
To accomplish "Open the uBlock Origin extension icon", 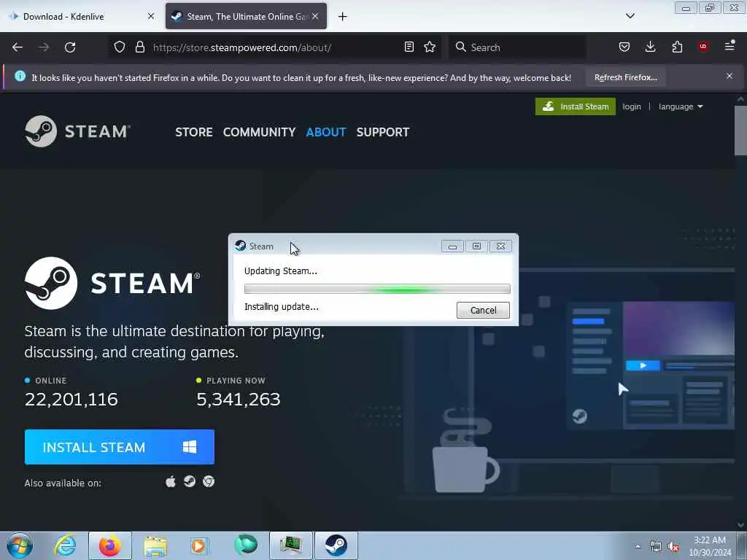I will click(x=703, y=47).
